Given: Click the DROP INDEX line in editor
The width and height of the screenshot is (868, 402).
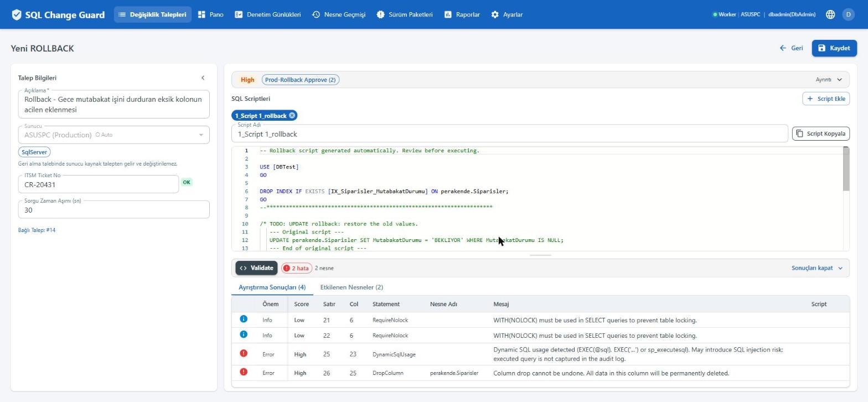Looking at the screenshot, I should point(384,192).
